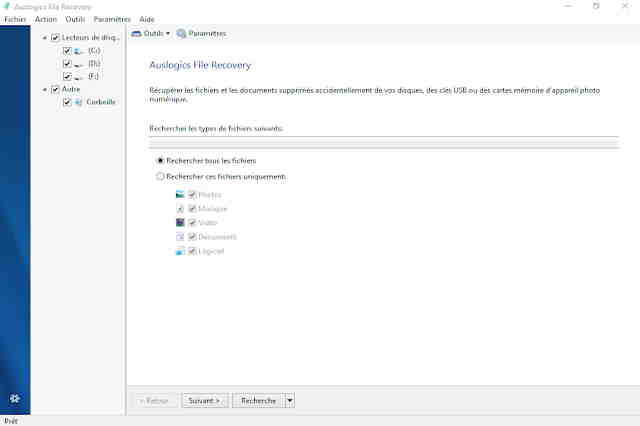
Task: Click the Documents page icon
Action: click(180, 237)
